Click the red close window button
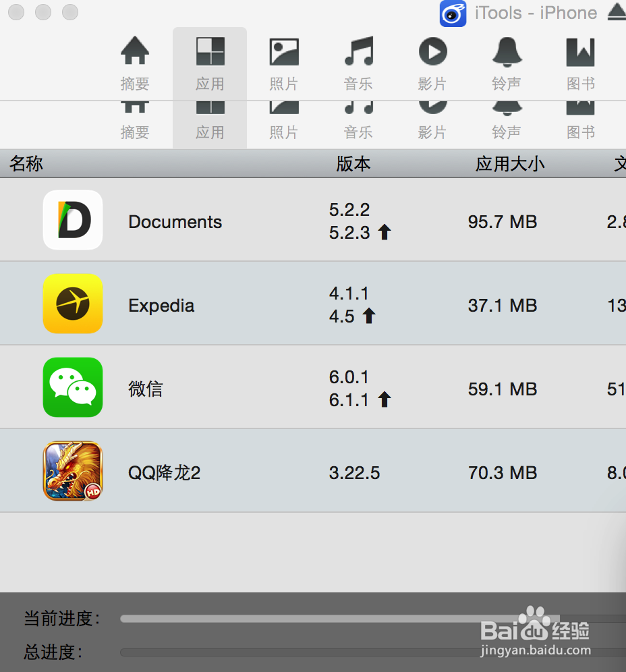 (x=16, y=12)
